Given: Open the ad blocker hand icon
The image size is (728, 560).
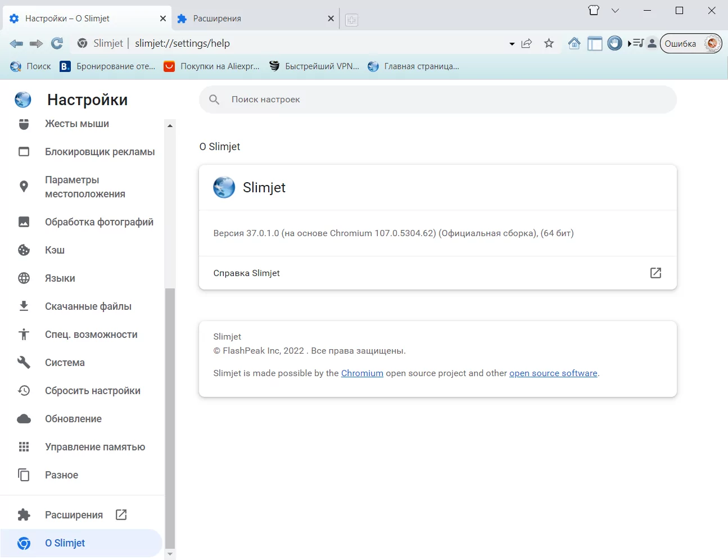Looking at the screenshot, I should (615, 43).
